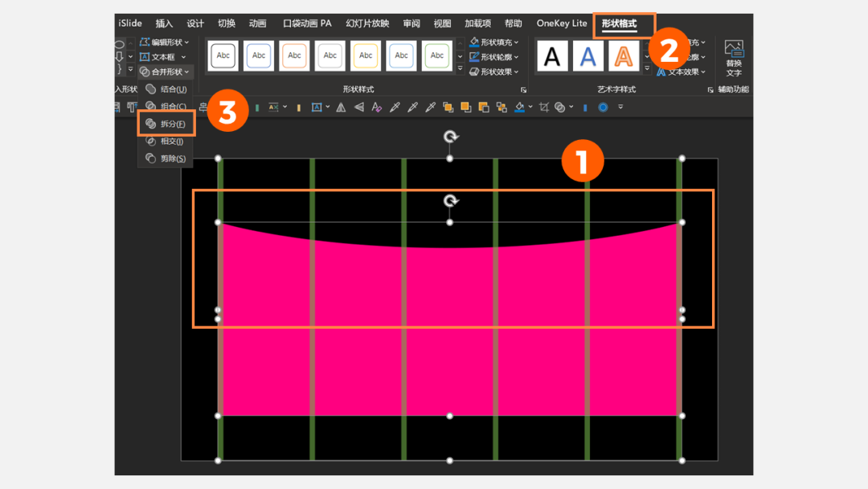Image resolution: width=868 pixels, height=489 pixels.
Task: Select the 拆分(F) fragment option
Action: click(x=166, y=124)
